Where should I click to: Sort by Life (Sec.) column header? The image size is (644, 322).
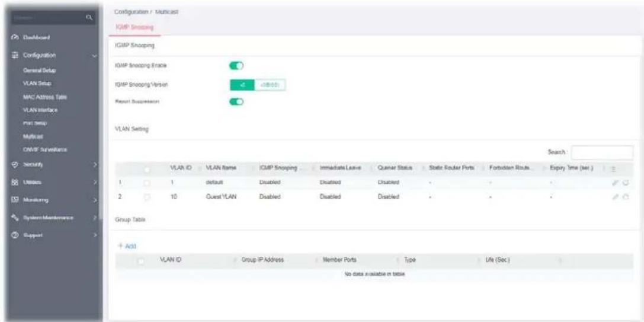coord(498,260)
